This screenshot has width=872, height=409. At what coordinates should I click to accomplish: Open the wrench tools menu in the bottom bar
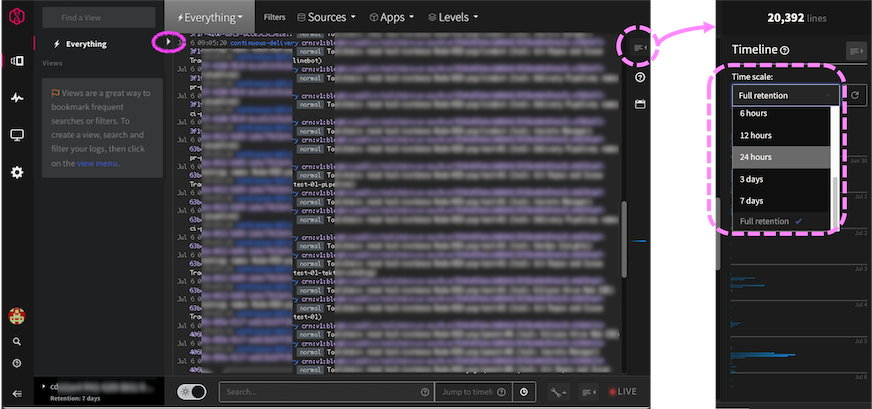pos(559,392)
